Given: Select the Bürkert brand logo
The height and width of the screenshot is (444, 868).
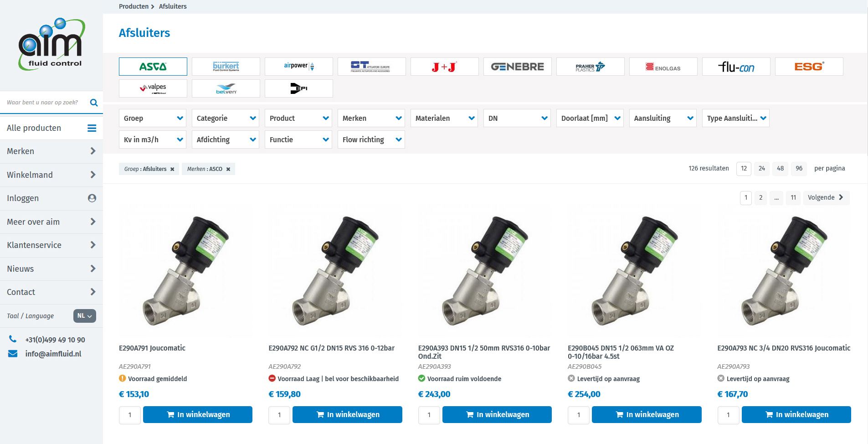Looking at the screenshot, I should [226, 67].
